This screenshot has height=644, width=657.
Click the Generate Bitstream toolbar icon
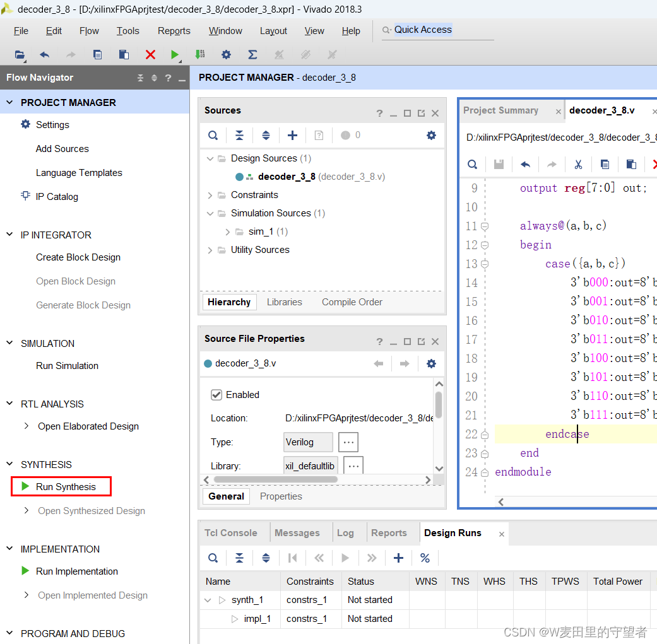[200, 54]
